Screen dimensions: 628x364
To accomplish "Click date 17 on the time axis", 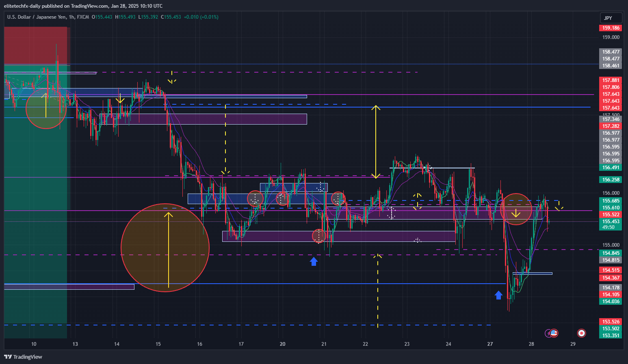I will [241, 344].
